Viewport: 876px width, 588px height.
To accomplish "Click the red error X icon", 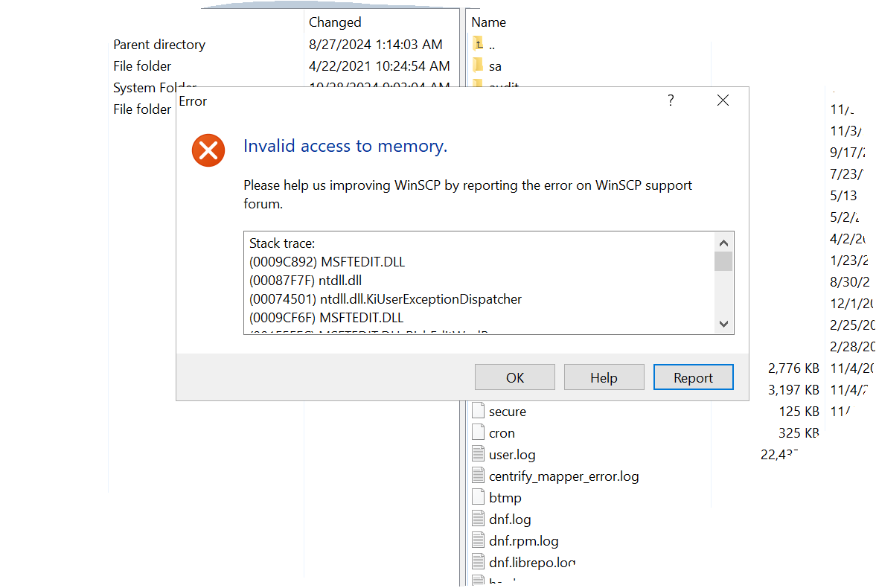I will point(208,150).
